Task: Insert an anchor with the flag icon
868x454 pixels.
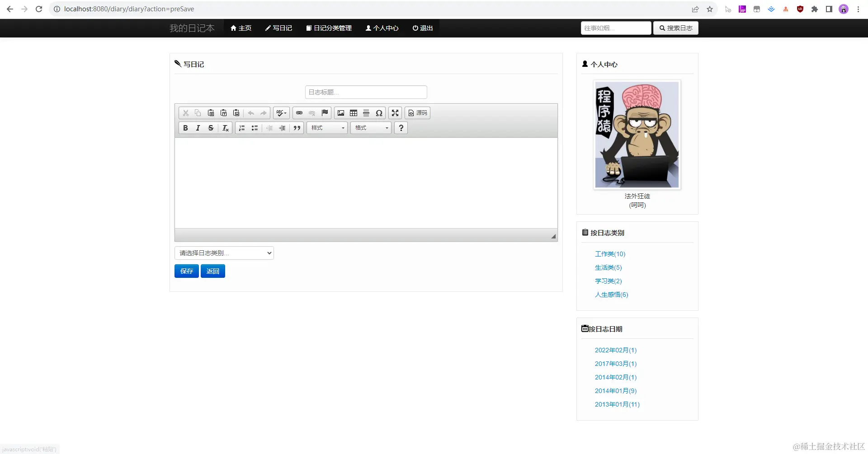Action: (x=325, y=113)
